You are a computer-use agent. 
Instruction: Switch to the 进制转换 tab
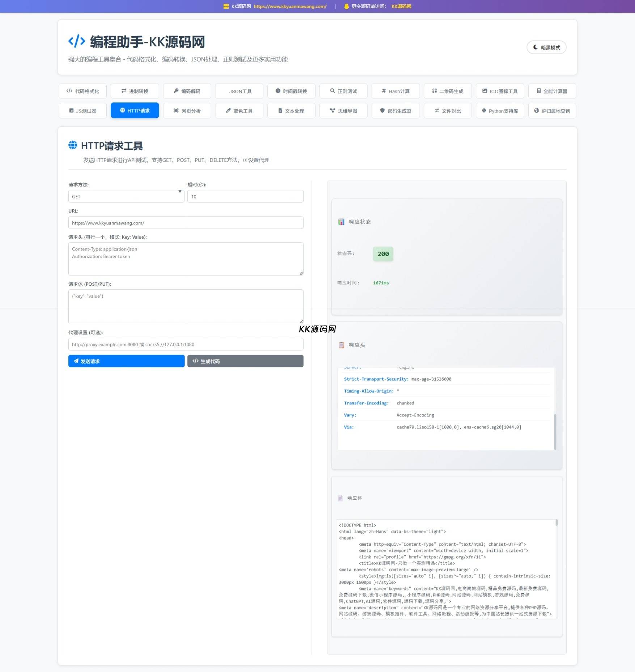pos(135,91)
